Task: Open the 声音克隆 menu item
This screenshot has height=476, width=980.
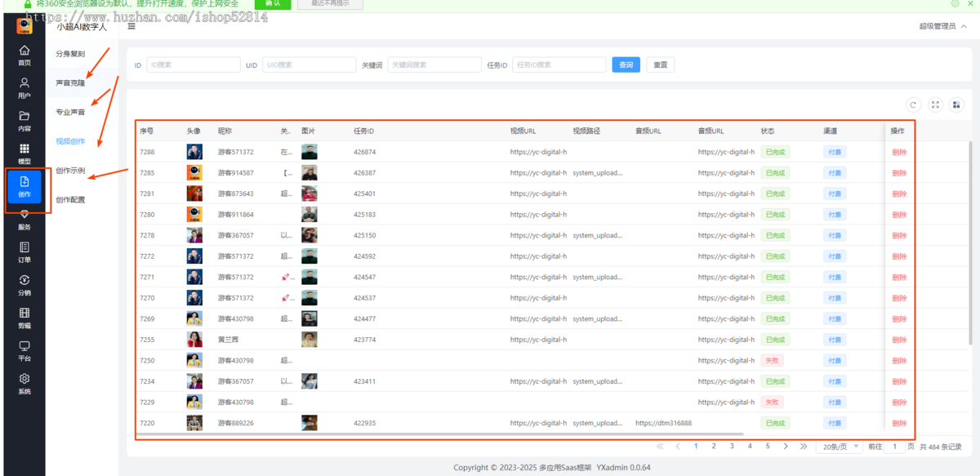Action: point(70,83)
